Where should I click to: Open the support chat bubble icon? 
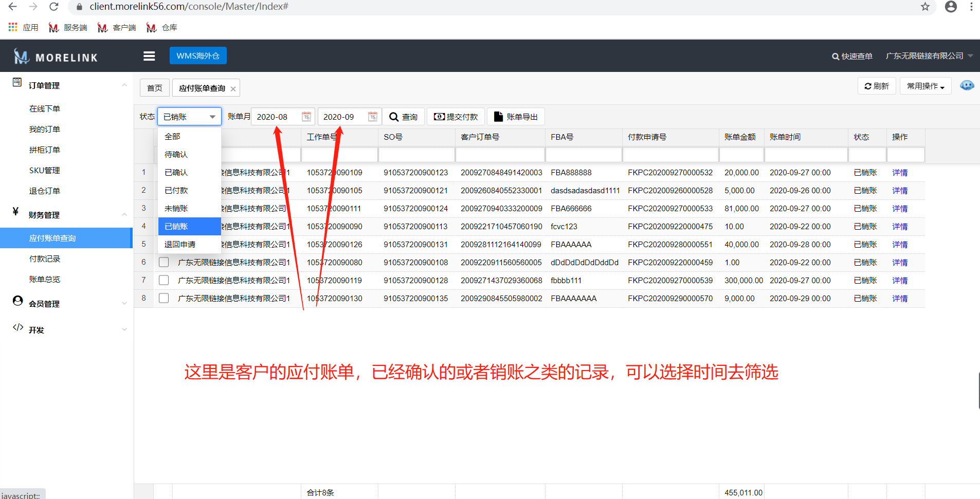click(967, 85)
